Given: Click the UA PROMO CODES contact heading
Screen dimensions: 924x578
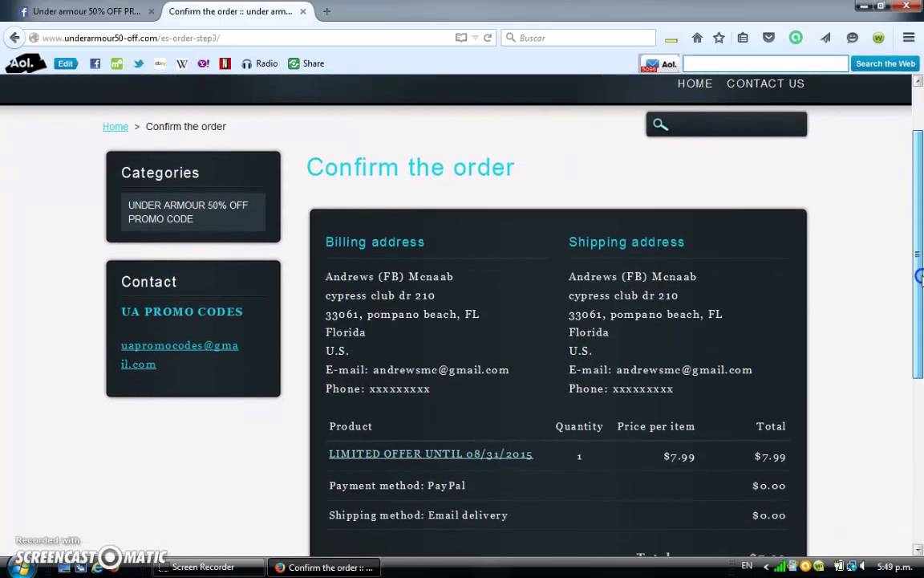Looking at the screenshot, I should point(181,311).
